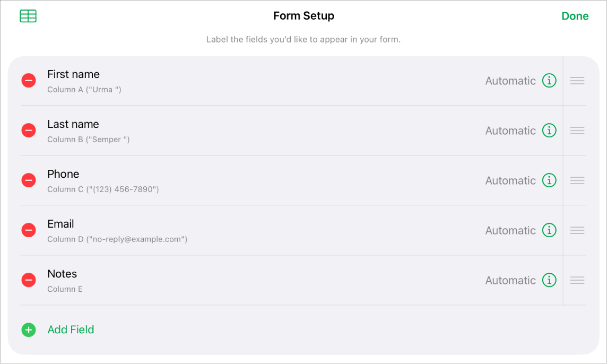The image size is (608, 364).
Task: Tap the red delete circle beside Email
Action: [x=28, y=230]
